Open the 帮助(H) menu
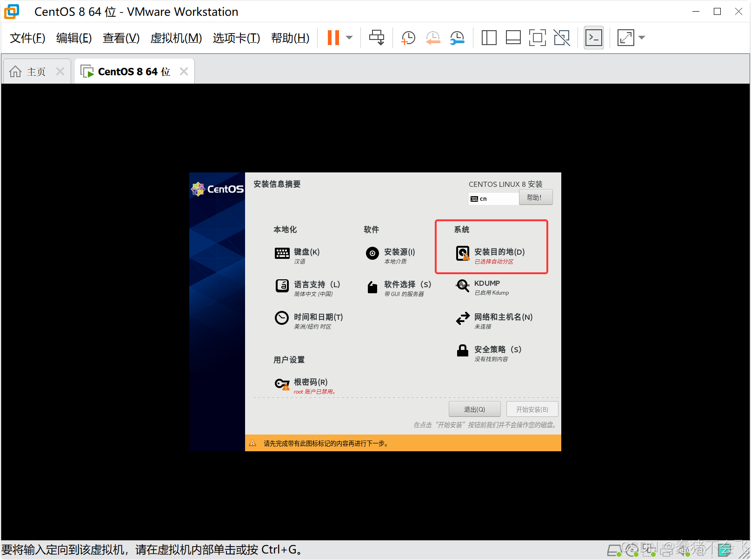Image resolution: width=751 pixels, height=560 pixels. pyautogui.click(x=290, y=38)
